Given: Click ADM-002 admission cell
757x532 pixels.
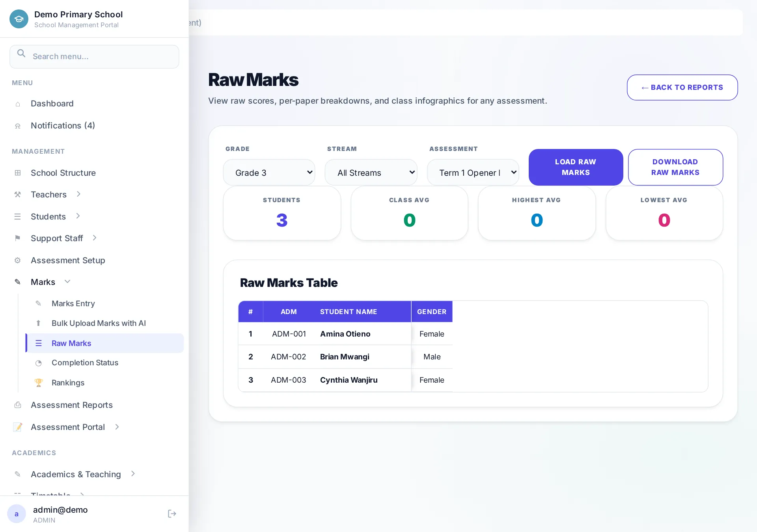Looking at the screenshot, I should pyautogui.click(x=289, y=357).
